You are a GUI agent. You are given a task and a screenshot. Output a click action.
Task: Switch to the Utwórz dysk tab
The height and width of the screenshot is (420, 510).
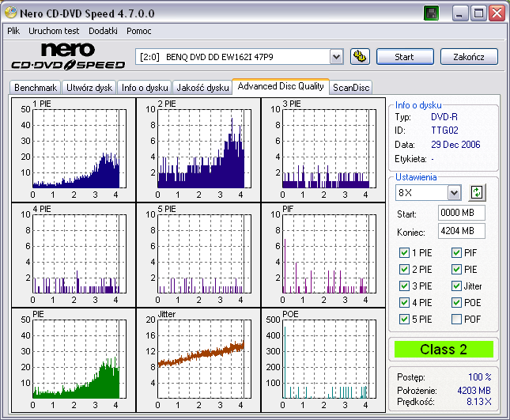click(x=89, y=88)
